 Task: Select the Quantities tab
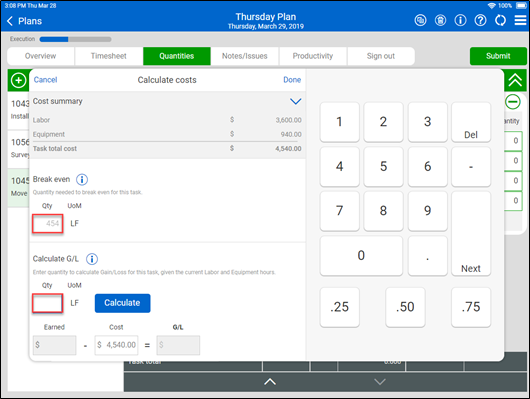point(177,56)
